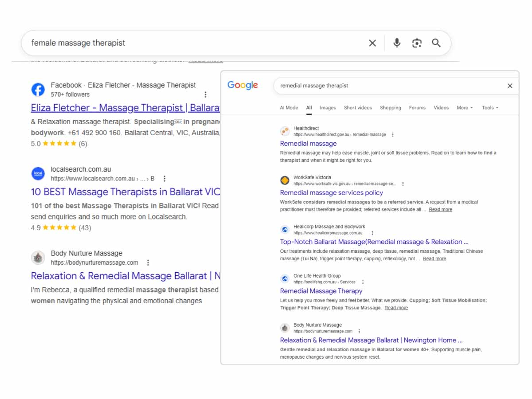Clear the 'female massage therapist' search query
Viewport: 532px width, 399px height.
point(372,43)
